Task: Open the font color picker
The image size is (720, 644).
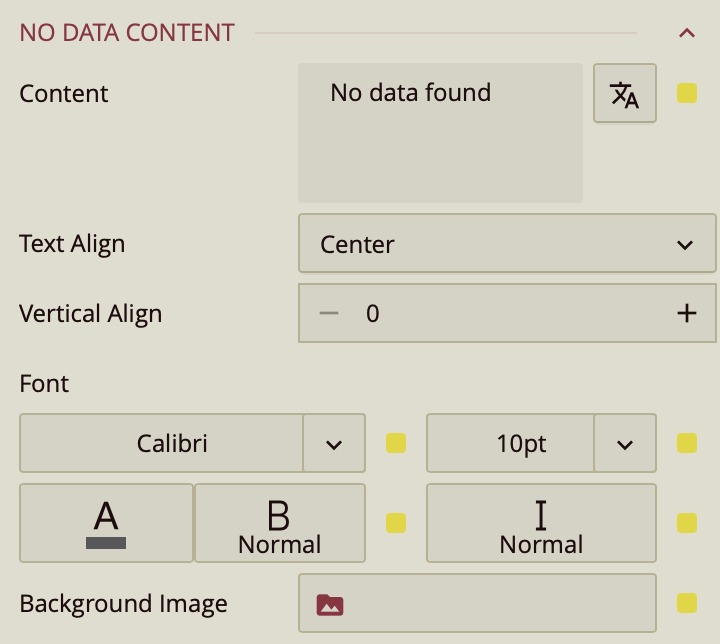Action: 106,523
